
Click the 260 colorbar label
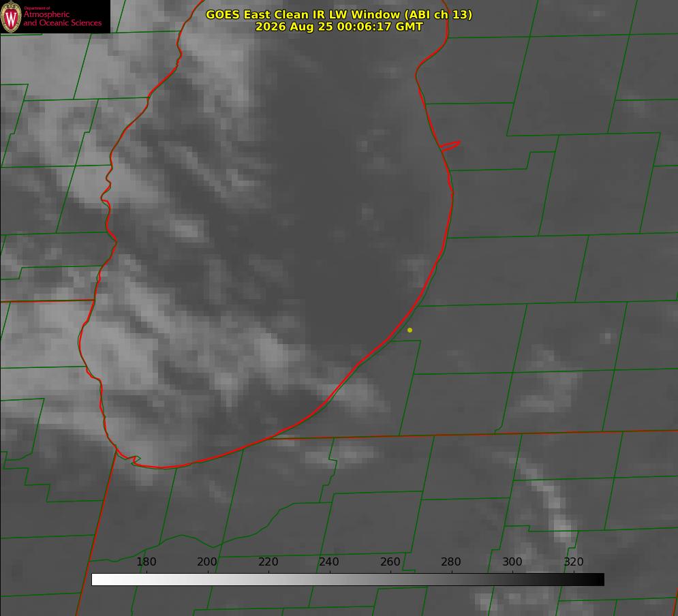(x=390, y=561)
